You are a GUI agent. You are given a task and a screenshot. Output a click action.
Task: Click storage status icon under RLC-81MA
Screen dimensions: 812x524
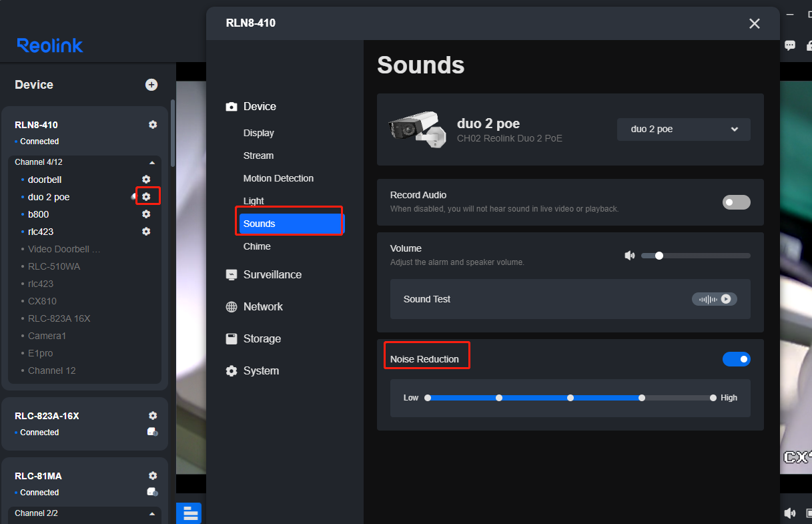point(153,492)
